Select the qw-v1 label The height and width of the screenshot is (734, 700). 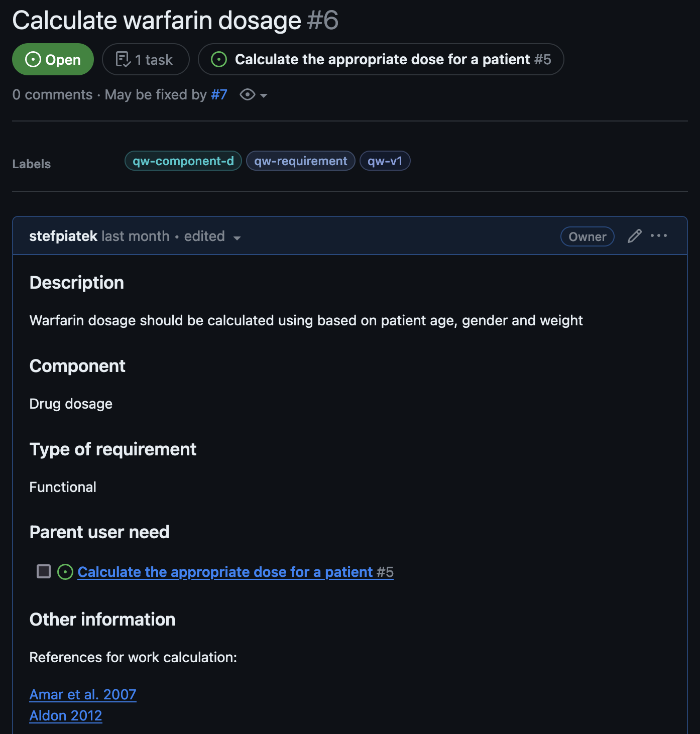click(385, 161)
